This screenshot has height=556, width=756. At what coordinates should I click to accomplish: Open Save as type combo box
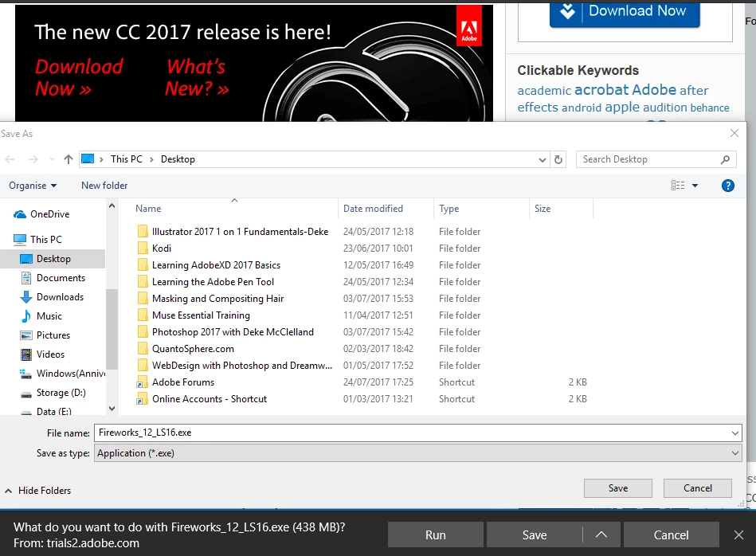click(x=417, y=453)
